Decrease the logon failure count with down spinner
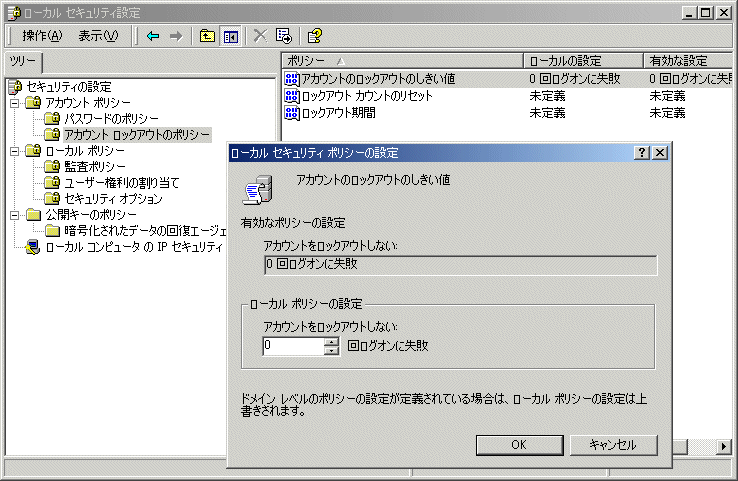The width and height of the screenshot is (738, 481). pyautogui.click(x=332, y=351)
